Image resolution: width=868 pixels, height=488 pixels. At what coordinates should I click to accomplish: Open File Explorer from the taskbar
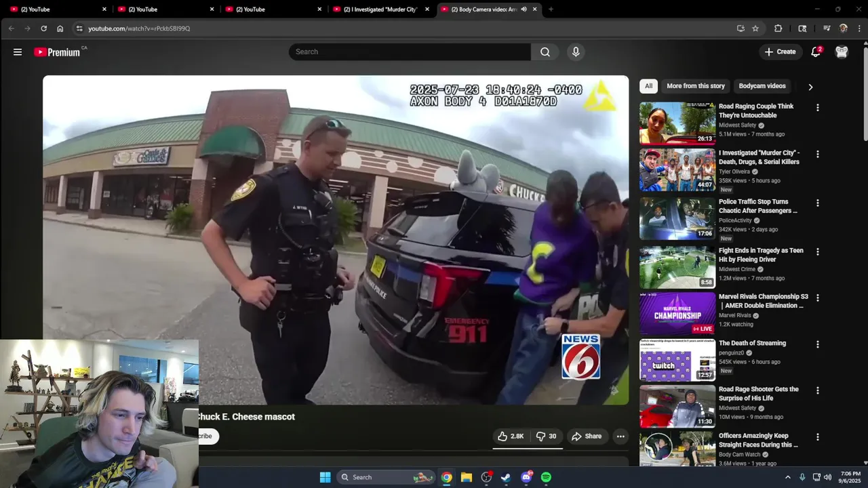click(x=467, y=477)
